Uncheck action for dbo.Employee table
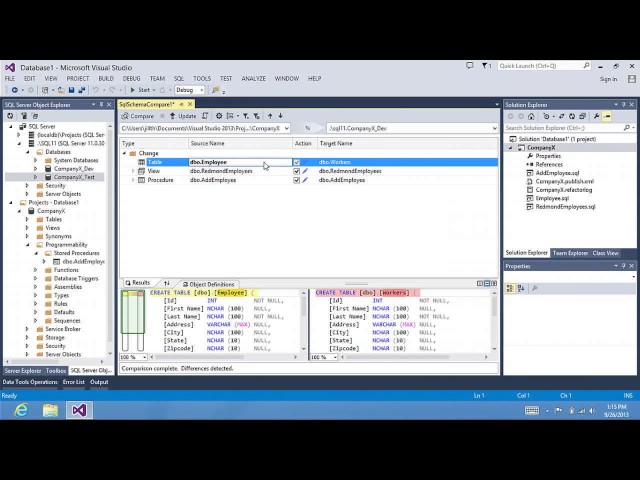640x480 pixels. [297, 162]
